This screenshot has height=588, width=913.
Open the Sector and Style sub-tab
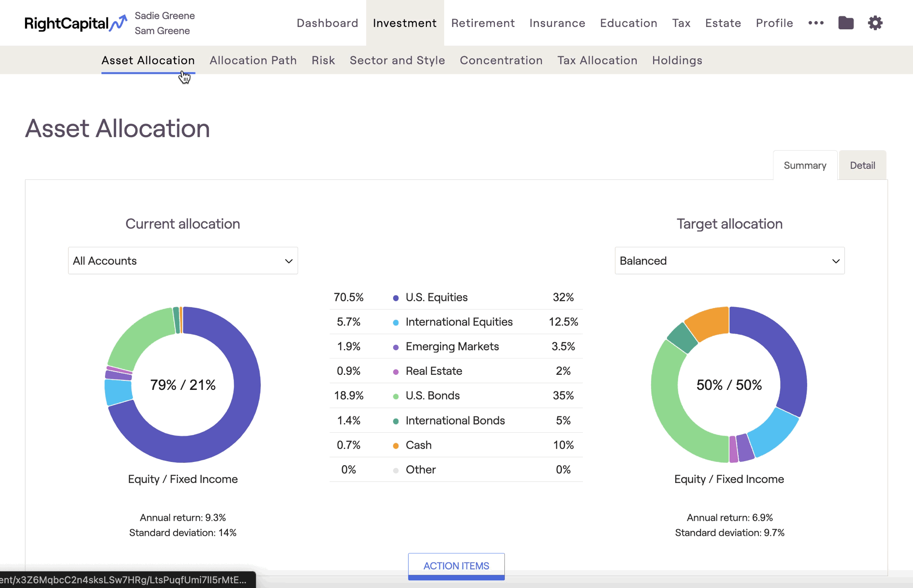coord(397,60)
